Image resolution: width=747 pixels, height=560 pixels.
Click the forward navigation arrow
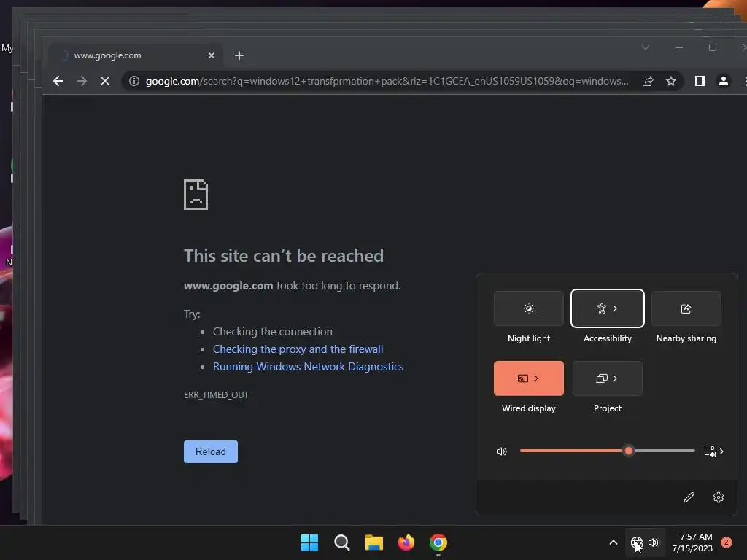click(82, 81)
